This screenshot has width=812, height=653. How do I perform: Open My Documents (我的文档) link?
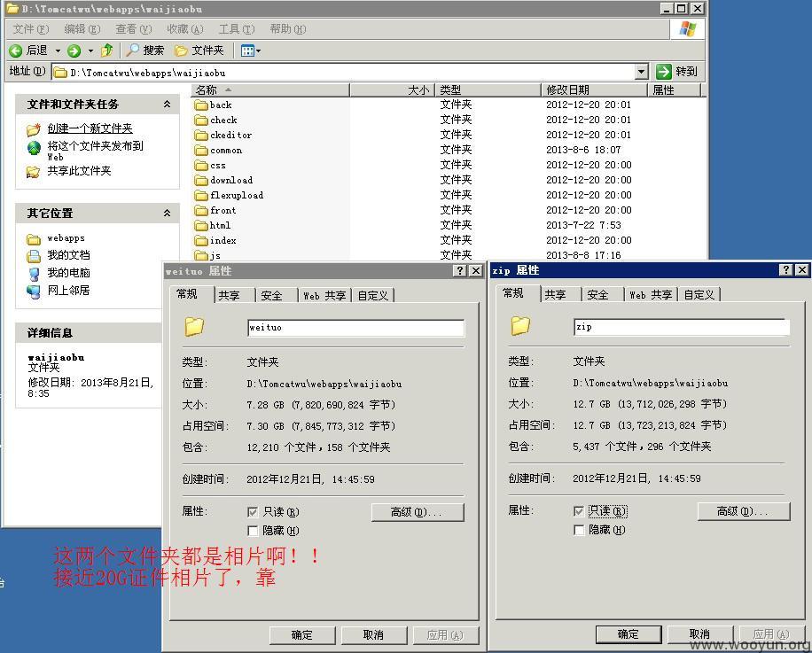[x=68, y=254]
